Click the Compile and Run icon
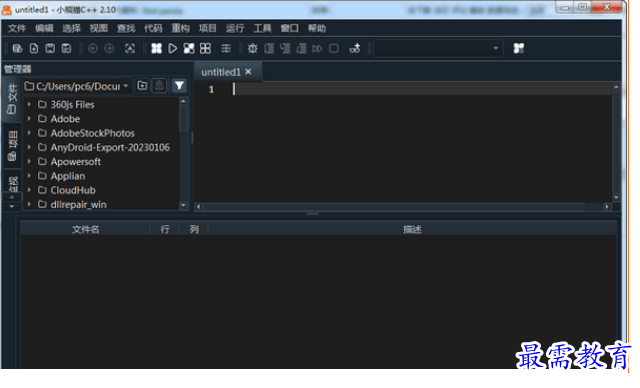 click(189, 49)
